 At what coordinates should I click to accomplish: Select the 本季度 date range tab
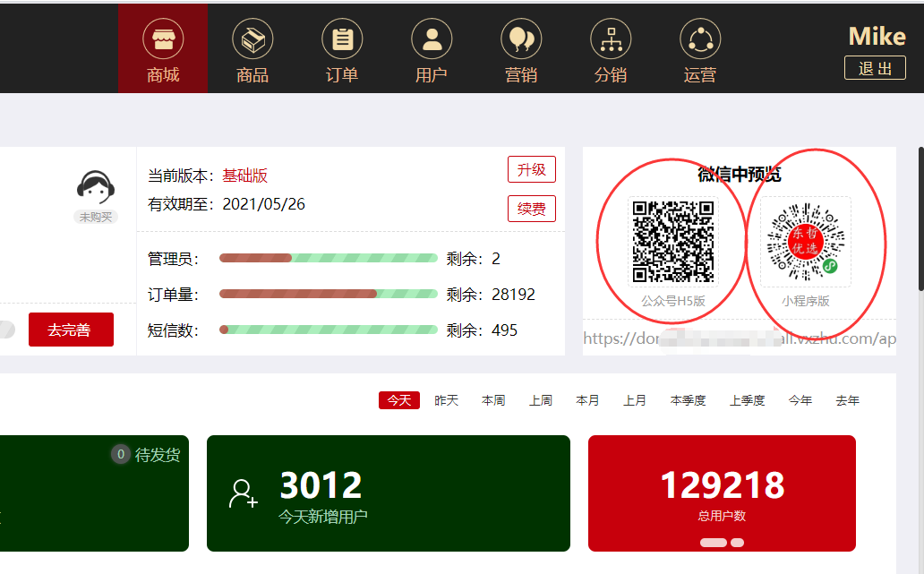[688, 400]
